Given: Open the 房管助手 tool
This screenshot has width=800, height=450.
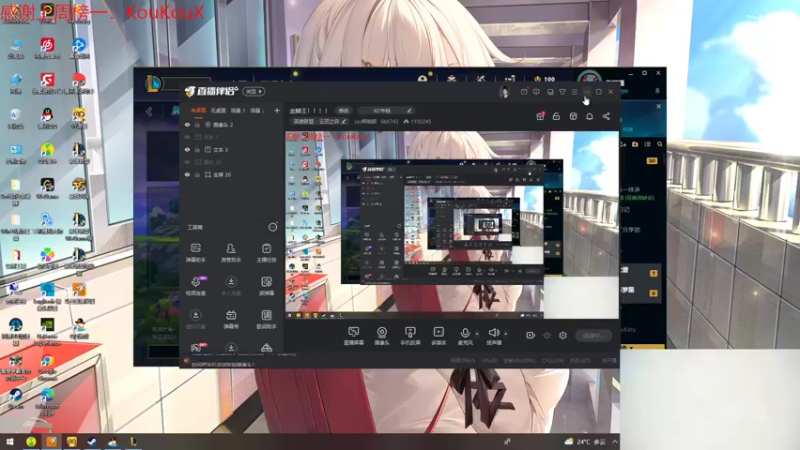Looking at the screenshot, I should (231, 253).
